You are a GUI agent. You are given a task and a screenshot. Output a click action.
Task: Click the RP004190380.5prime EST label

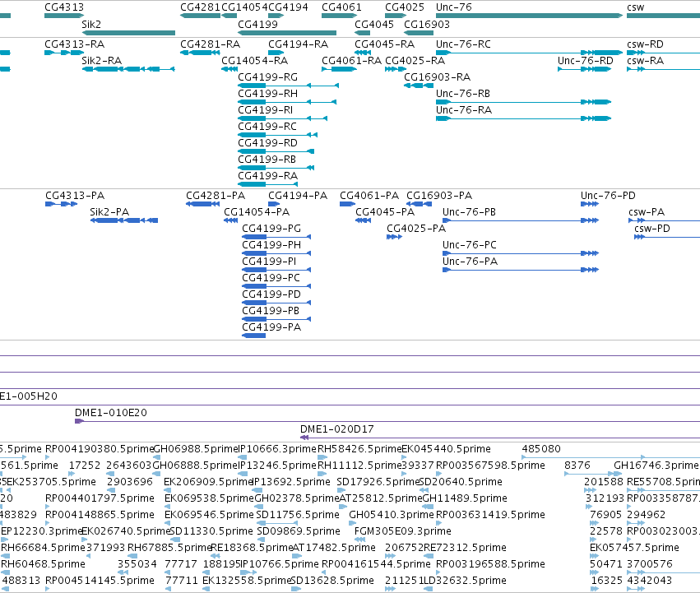pyautogui.click(x=100, y=449)
